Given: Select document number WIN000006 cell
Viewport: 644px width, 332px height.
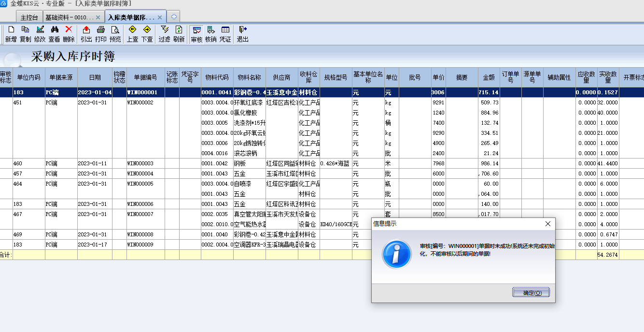Looking at the screenshot, I should [146, 204].
